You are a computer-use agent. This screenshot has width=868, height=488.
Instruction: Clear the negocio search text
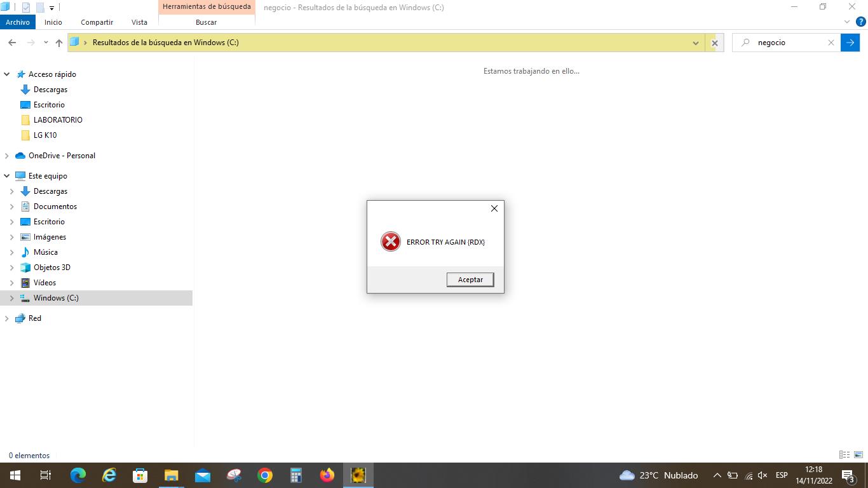click(x=831, y=43)
